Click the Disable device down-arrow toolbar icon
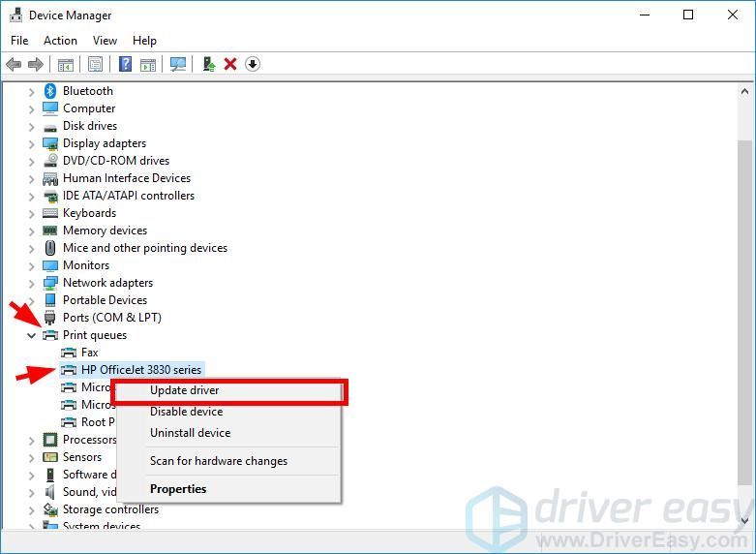This screenshot has width=756, height=554. point(252,64)
